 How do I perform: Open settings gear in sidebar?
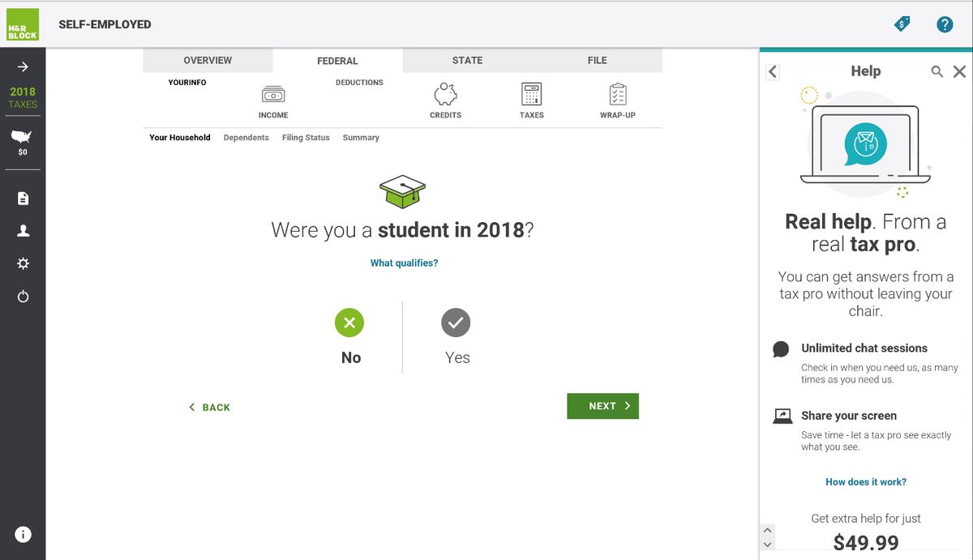point(23,263)
